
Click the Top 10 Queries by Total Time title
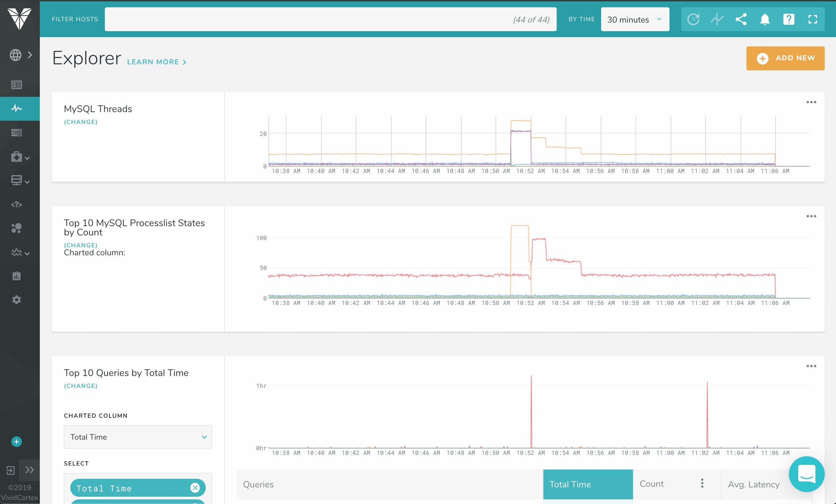pos(126,373)
